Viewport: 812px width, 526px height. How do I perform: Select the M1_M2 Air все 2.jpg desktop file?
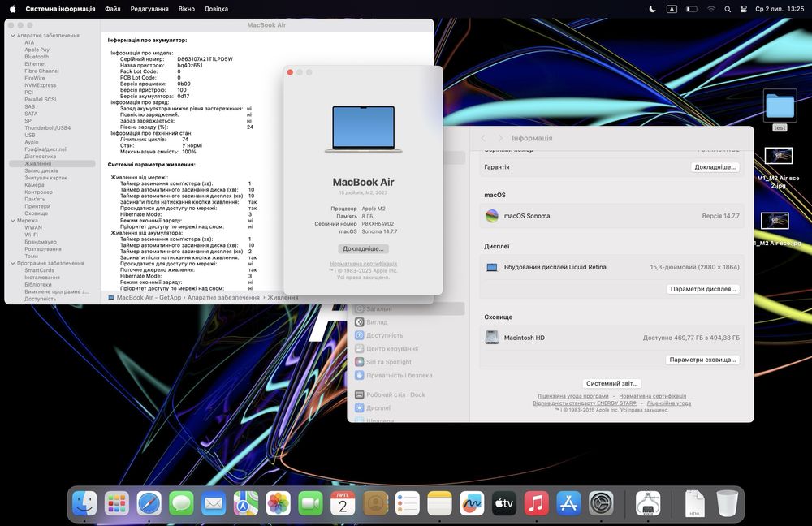click(x=779, y=167)
